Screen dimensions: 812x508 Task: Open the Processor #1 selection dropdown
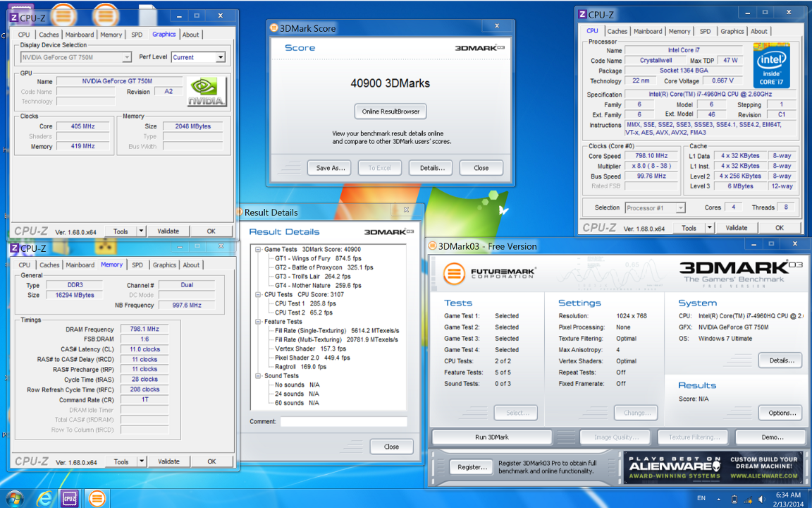tap(655, 208)
